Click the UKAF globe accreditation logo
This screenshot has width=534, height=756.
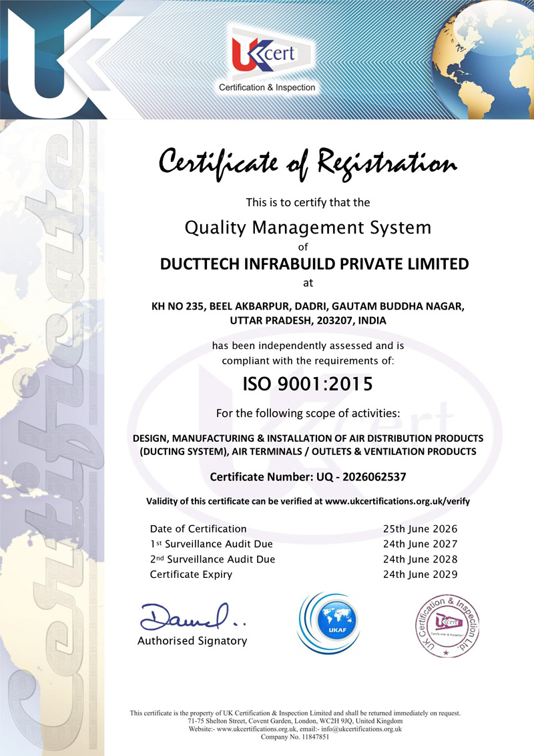tap(329, 623)
